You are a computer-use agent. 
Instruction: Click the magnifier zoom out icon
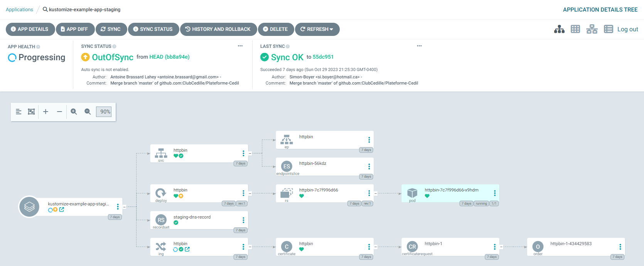click(x=88, y=112)
